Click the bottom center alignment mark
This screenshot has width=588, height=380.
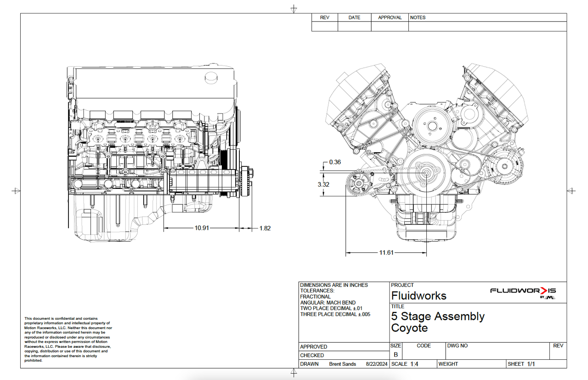[x=294, y=373]
